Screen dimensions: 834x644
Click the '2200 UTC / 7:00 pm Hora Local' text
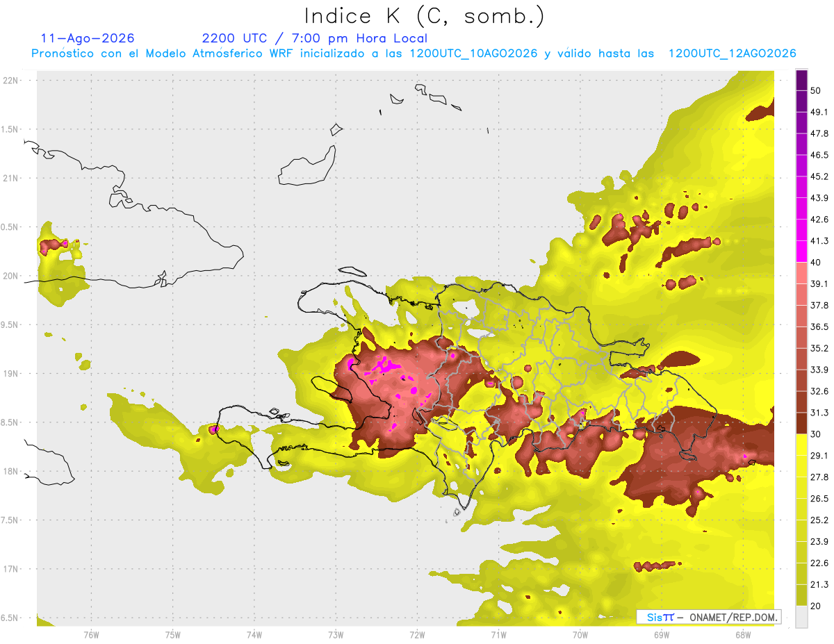[x=315, y=38]
